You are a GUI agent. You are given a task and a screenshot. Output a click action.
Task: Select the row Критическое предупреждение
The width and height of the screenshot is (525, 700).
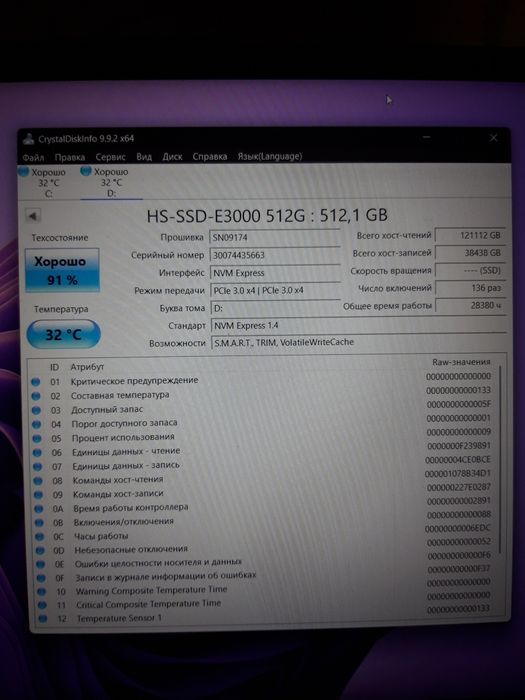(x=261, y=379)
